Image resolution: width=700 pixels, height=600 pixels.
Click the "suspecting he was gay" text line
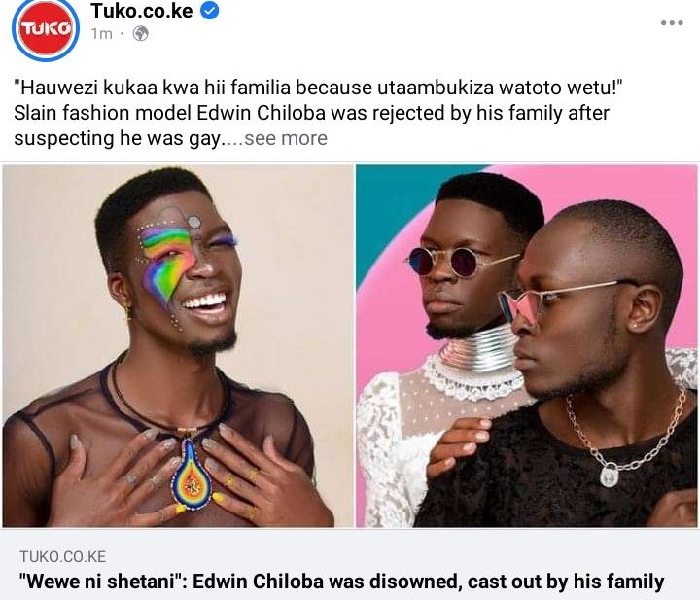coord(118,138)
